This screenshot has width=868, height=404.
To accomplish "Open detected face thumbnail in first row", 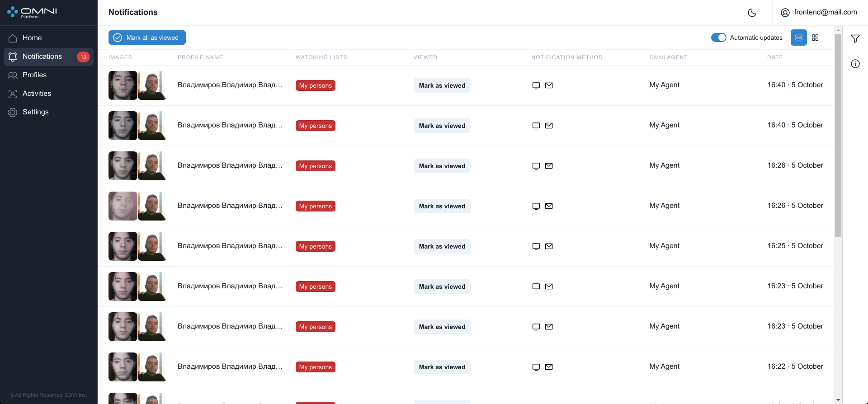I will point(123,85).
